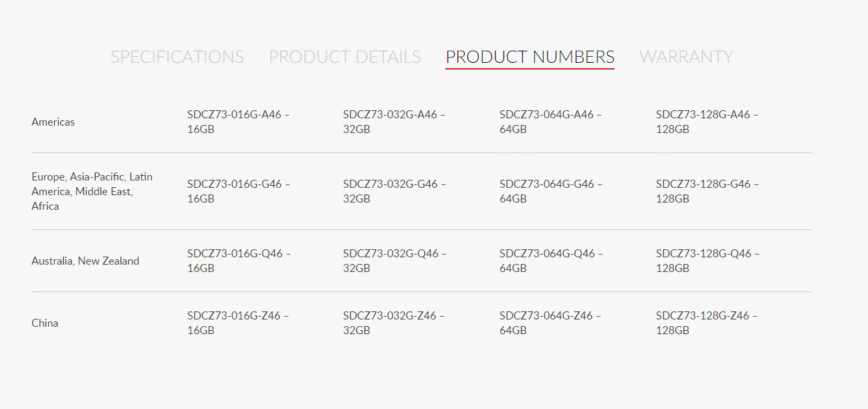This screenshot has width=868, height=409.
Task: Click product number SDCZ73-128G-A46 128GB
Action: click(x=707, y=122)
